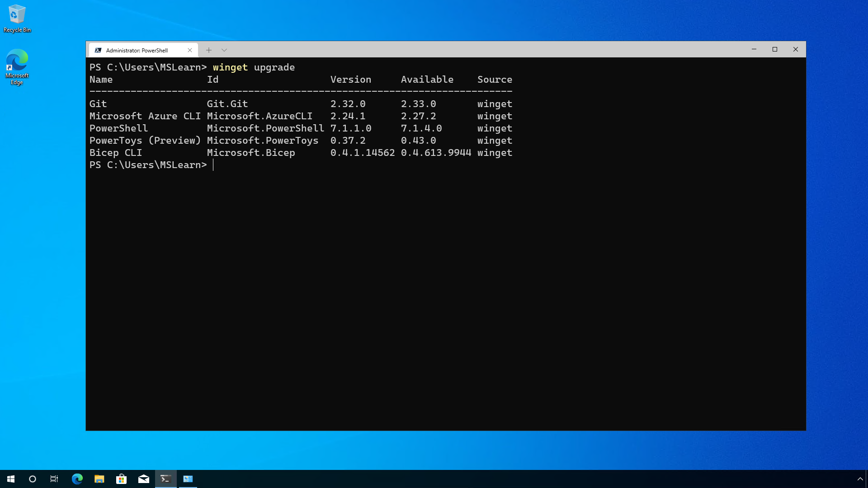The height and width of the screenshot is (488, 868).
Task: Open the Mail app from the taskbar
Action: (144, 479)
